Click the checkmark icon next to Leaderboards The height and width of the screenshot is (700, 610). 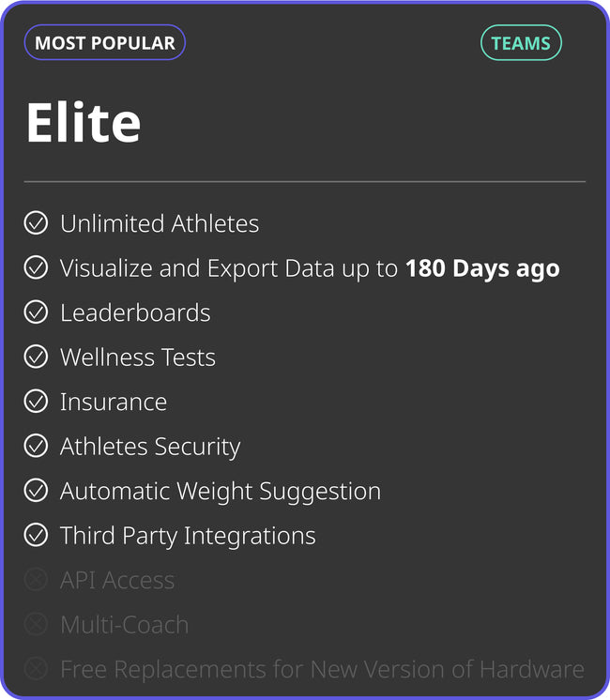pyautogui.click(x=36, y=312)
